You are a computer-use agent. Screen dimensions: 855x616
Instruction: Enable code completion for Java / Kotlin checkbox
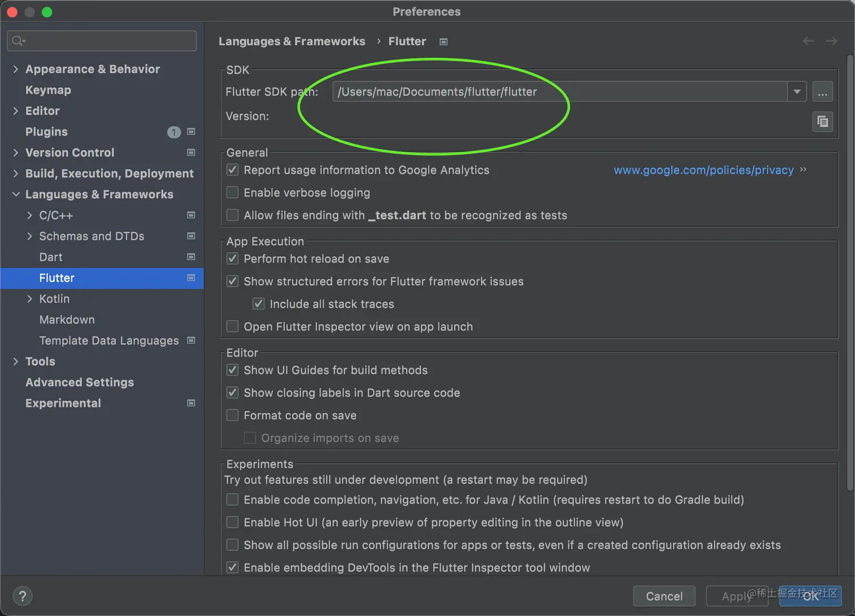pos(232,500)
